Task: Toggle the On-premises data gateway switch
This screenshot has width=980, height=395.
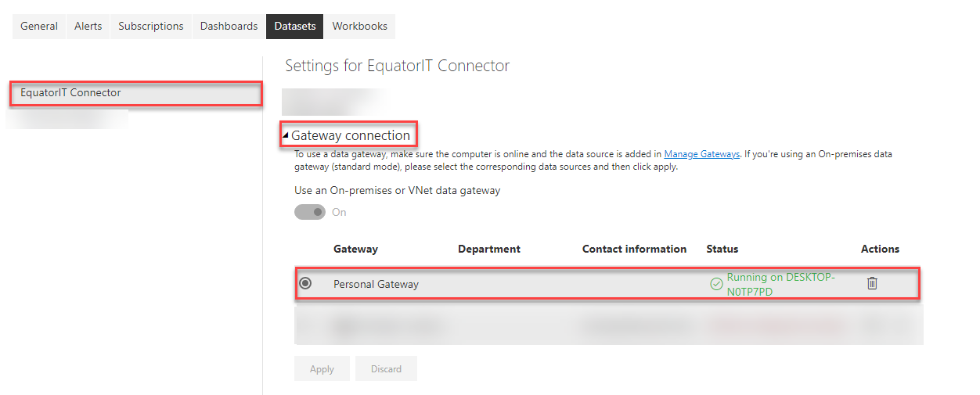Action: 310,212
